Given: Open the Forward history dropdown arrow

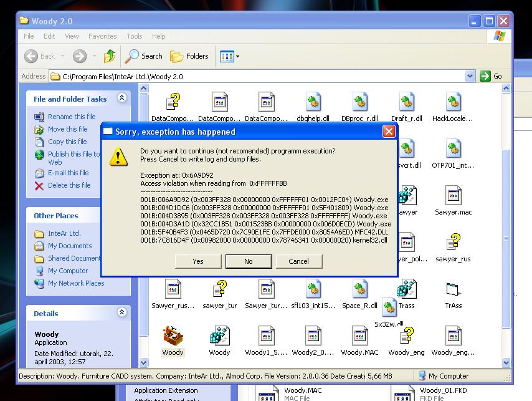Looking at the screenshot, I should point(94,56).
